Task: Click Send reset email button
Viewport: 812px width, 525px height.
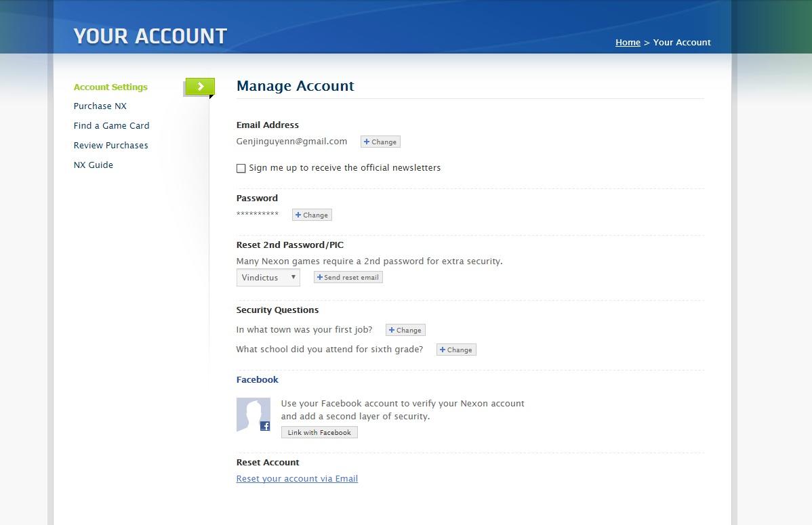Action: point(348,278)
